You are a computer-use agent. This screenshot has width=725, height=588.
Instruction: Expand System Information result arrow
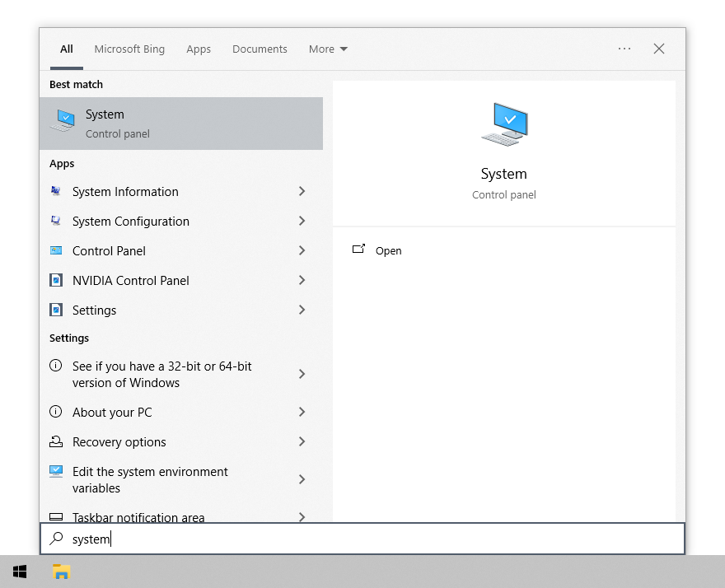point(302,191)
